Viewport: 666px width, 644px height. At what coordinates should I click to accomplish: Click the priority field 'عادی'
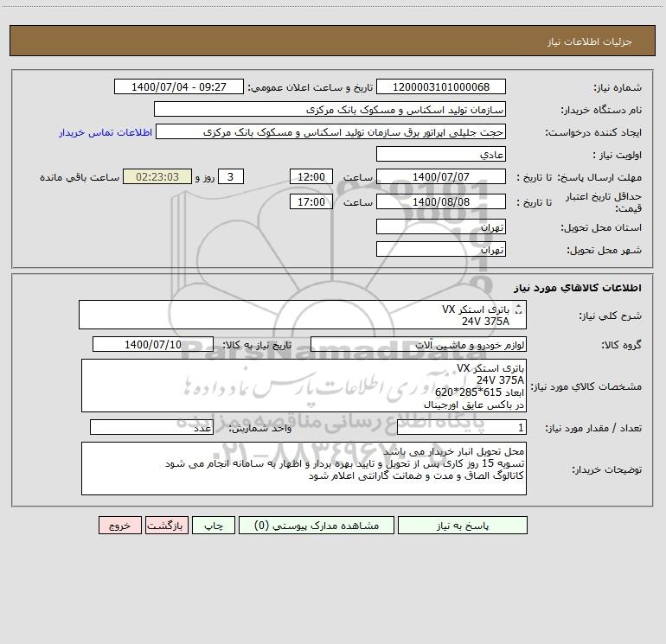(441, 154)
